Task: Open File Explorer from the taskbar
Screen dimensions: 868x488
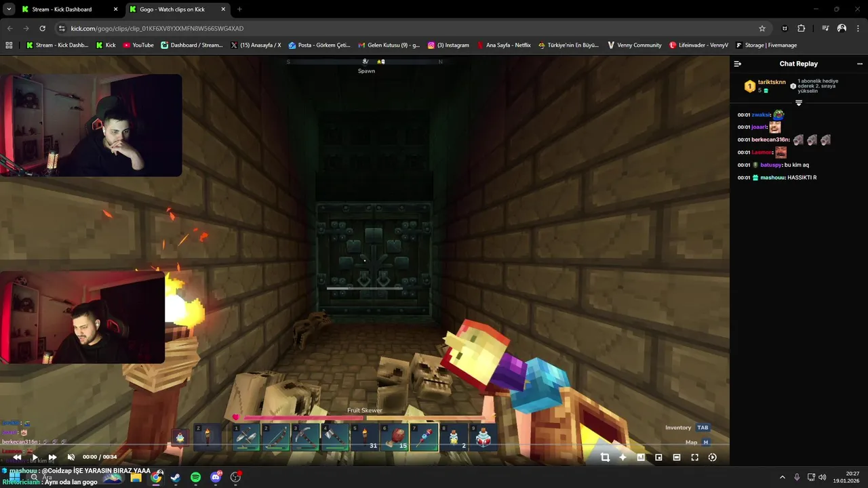Action: (136, 478)
